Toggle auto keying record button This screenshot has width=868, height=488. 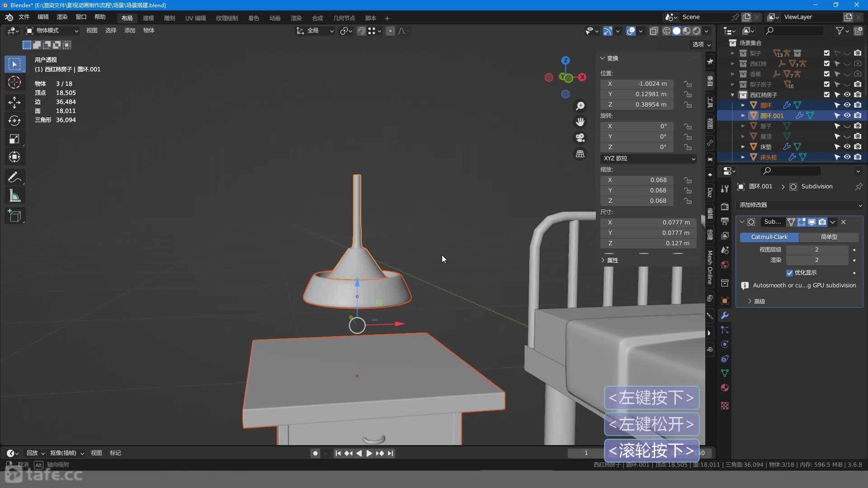click(x=316, y=453)
